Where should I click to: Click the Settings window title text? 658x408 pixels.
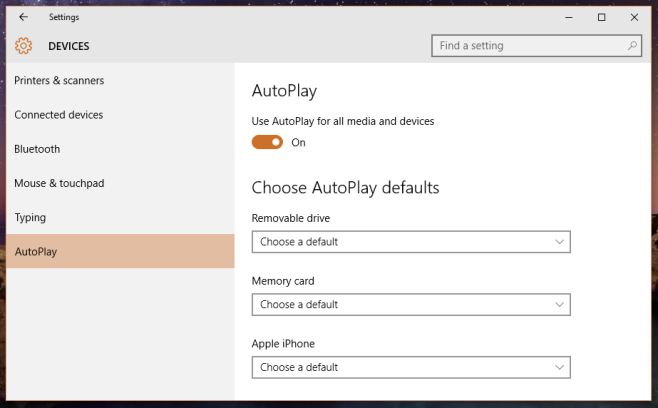point(64,17)
